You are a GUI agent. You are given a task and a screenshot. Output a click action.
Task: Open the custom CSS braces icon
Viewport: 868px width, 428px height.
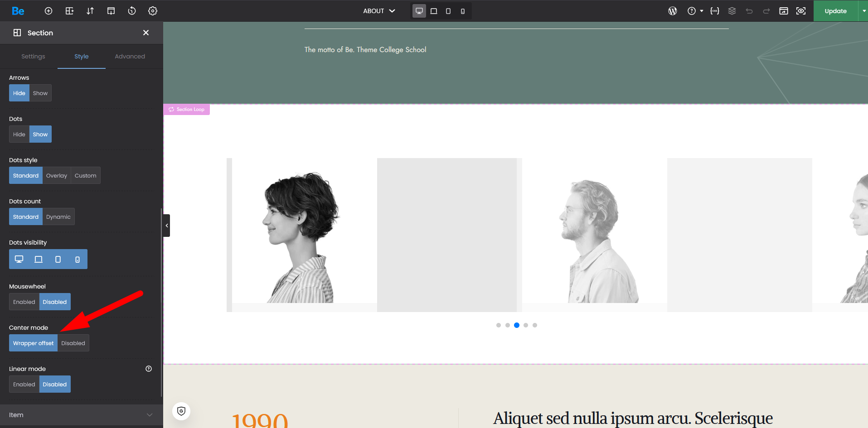pyautogui.click(x=715, y=11)
